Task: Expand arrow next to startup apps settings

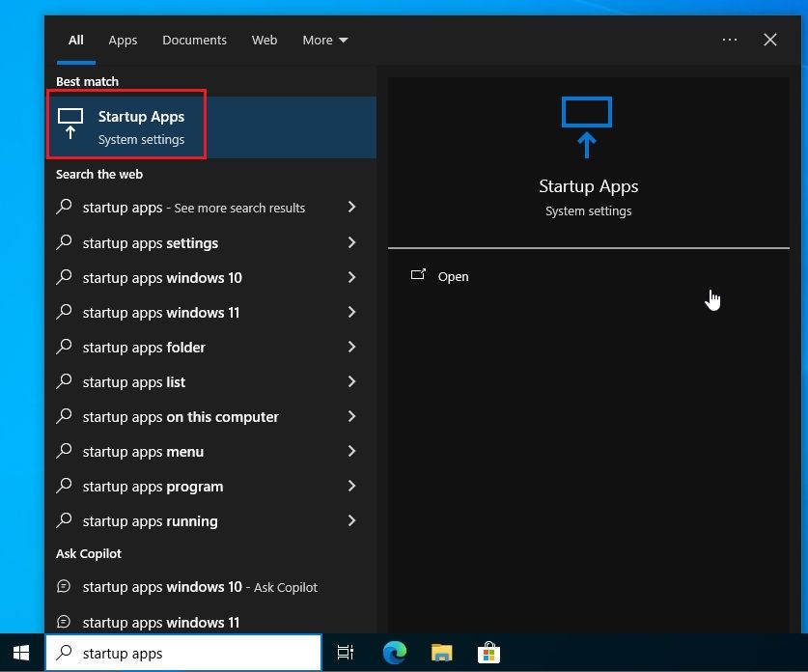Action: (351, 242)
